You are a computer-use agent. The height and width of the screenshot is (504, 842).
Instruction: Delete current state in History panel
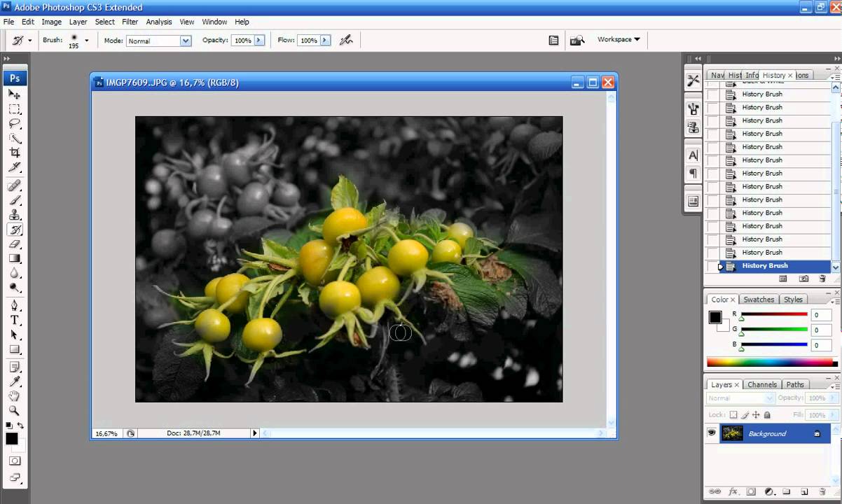pos(822,279)
